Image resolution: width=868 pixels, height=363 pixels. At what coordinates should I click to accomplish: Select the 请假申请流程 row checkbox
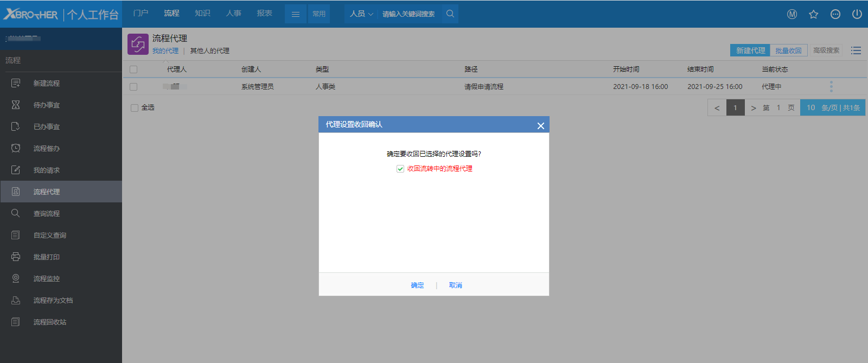[133, 87]
